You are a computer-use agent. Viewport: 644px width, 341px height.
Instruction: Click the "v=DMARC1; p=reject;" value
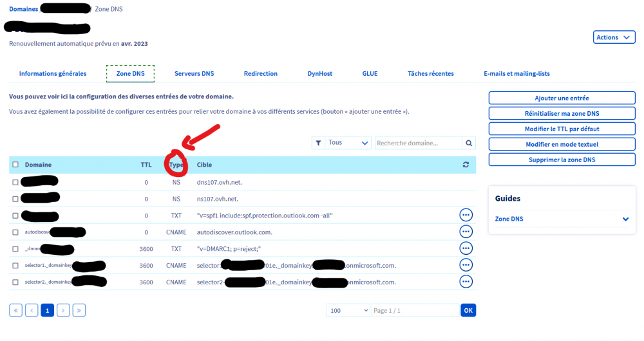229,249
